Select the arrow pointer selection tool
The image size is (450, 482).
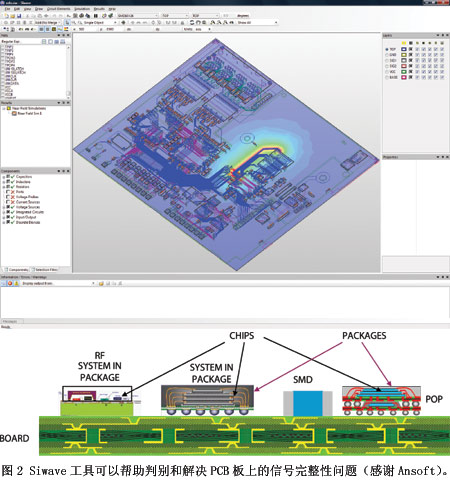pyautogui.click(x=67, y=23)
